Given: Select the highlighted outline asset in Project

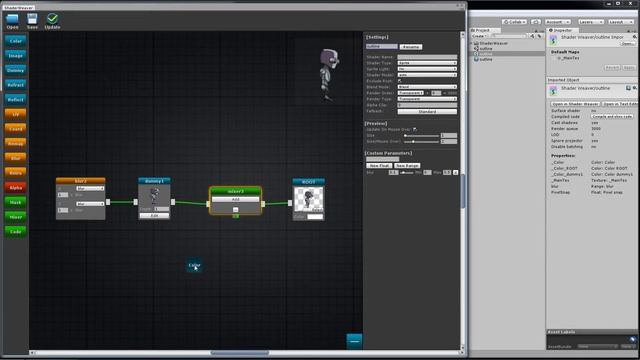Looking at the screenshot, I should pos(508,54).
